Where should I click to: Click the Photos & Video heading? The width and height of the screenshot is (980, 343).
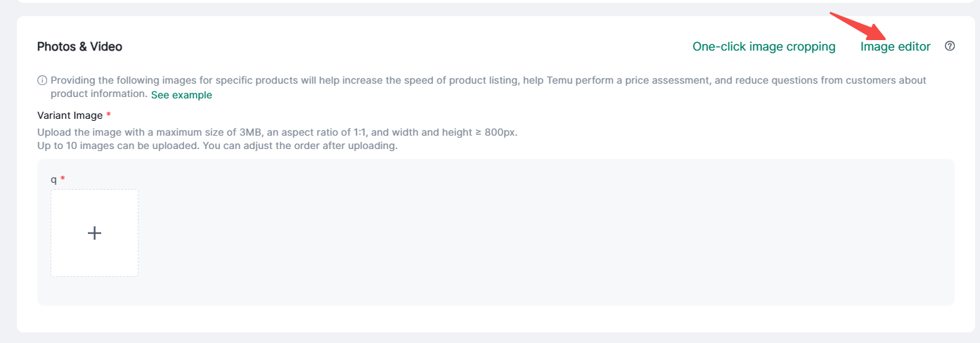point(79,46)
